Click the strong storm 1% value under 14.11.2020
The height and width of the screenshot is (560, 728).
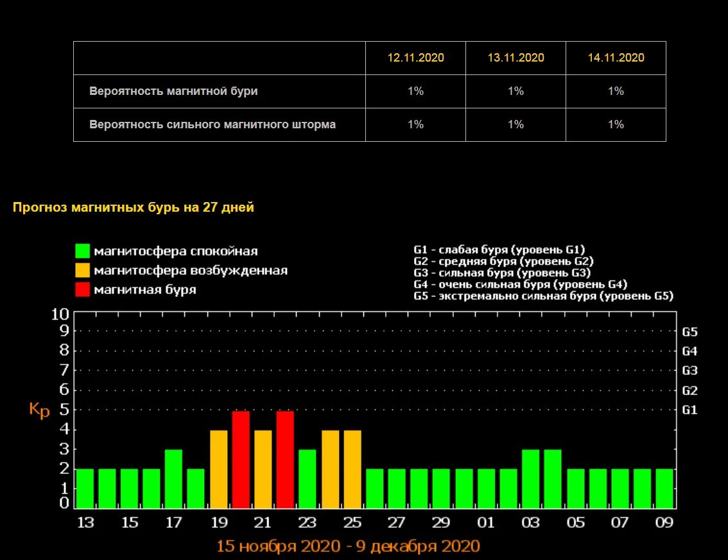(x=616, y=124)
